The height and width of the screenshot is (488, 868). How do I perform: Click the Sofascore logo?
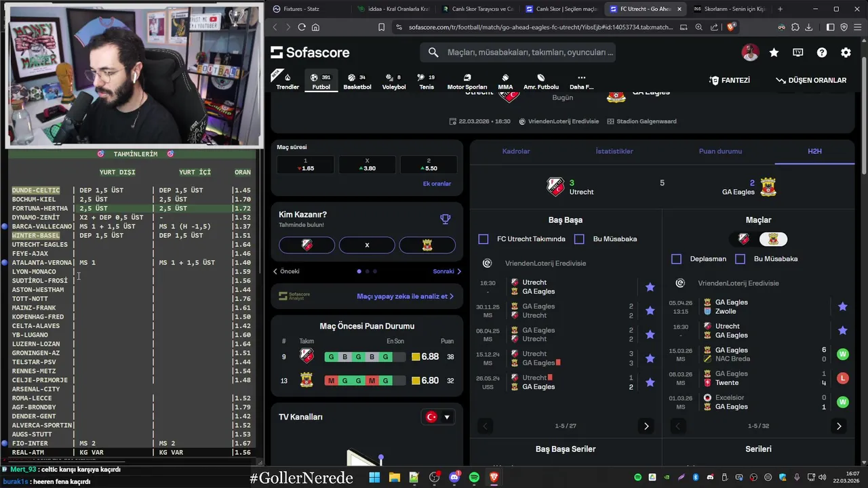click(310, 52)
